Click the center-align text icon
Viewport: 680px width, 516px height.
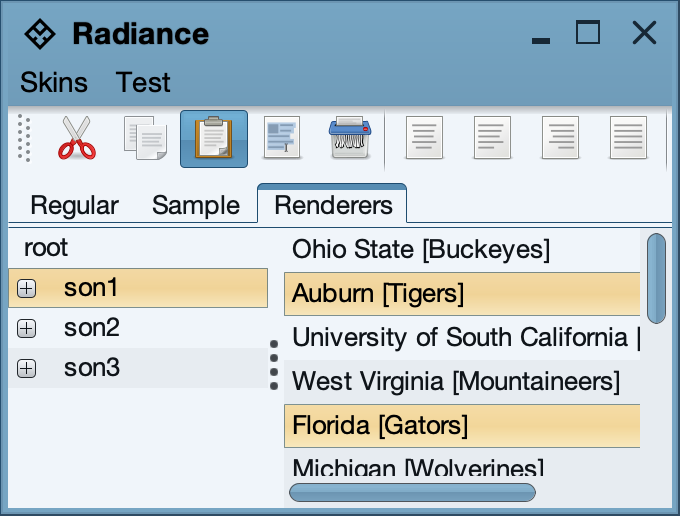[424, 138]
